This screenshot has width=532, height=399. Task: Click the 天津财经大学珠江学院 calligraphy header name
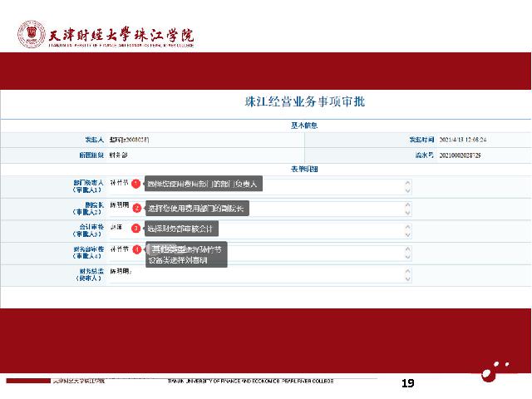(x=121, y=35)
